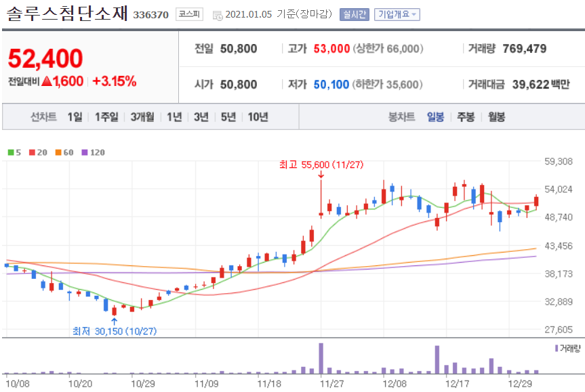Expand the 기업개요 dropdown

(397, 14)
